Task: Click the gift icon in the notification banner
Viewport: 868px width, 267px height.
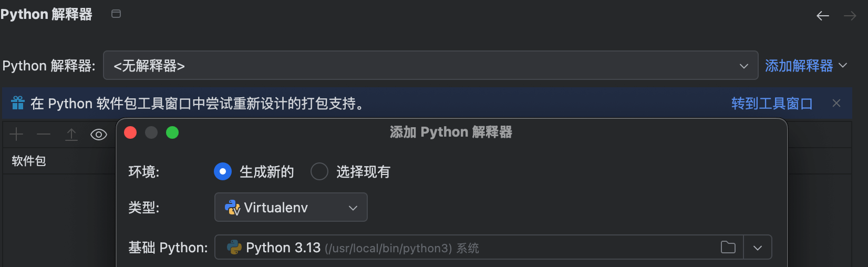Action: pyautogui.click(x=18, y=103)
